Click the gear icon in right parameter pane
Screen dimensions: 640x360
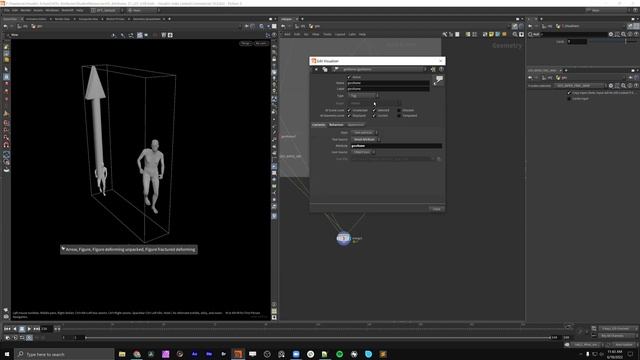(611, 34)
